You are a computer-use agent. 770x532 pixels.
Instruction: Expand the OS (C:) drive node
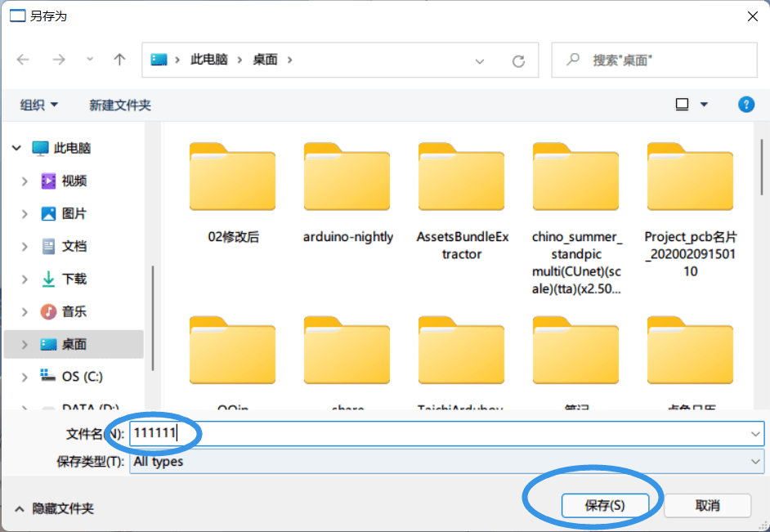pos(25,377)
